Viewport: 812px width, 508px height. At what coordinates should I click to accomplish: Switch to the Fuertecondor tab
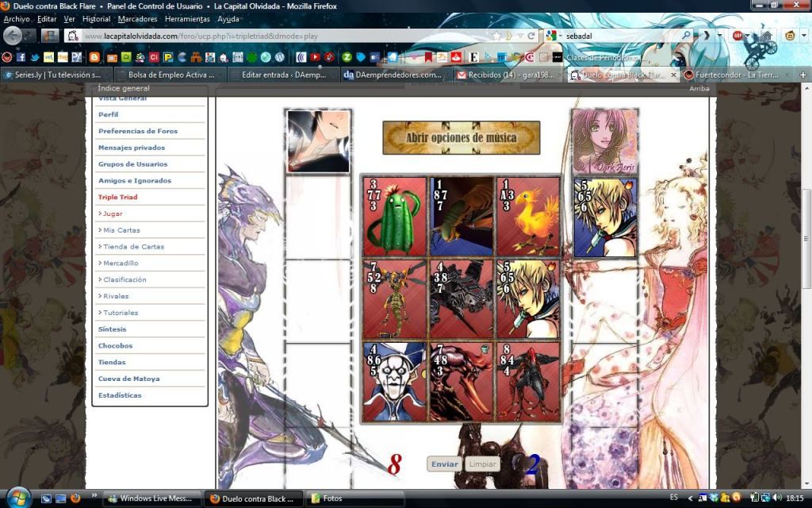tap(735, 75)
